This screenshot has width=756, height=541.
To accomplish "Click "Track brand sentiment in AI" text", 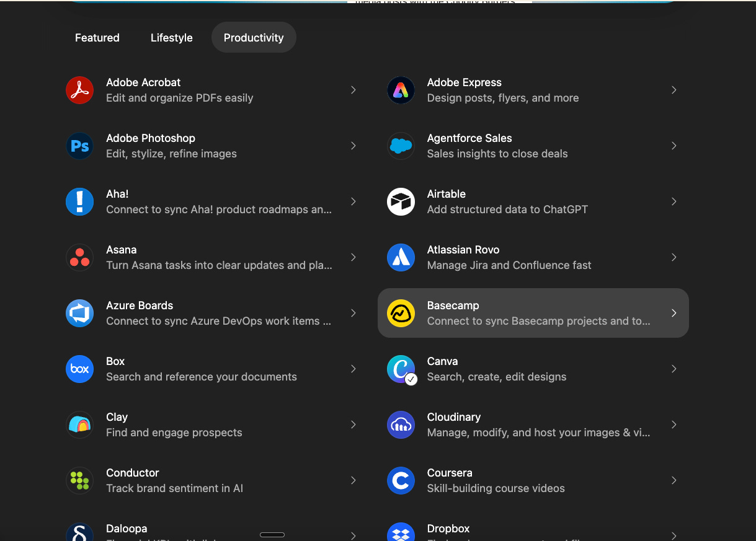I will click(x=174, y=488).
